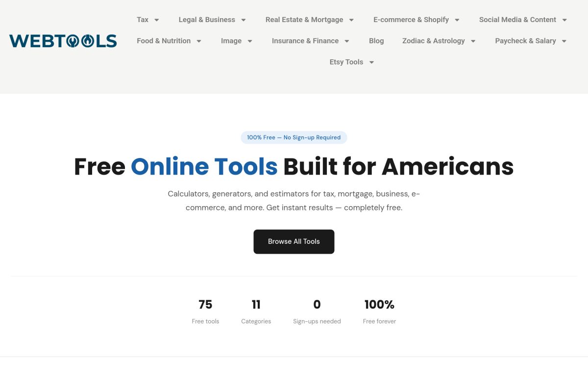The width and height of the screenshot is (588, 368).
Task: Click the 'Free Online Tools Built for Americans' heading
Action: (294, 166)
